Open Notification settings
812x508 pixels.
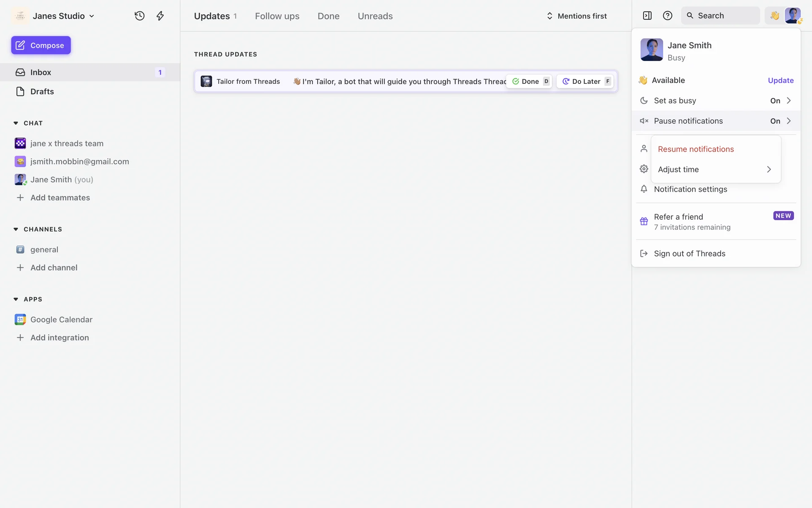click(x=690, y=189)
